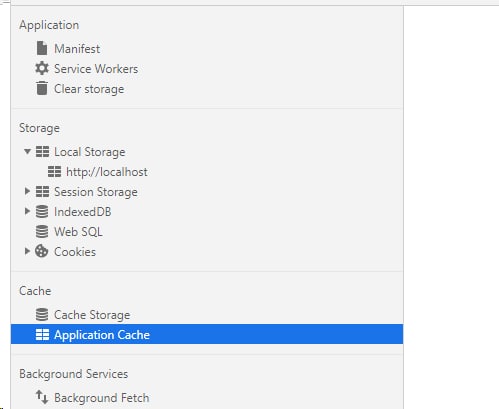Image resolution: width=499 pixels, height=409 pixels.
Task: Click the Clear storage trash icon
Action: click(x=42, y=88)
